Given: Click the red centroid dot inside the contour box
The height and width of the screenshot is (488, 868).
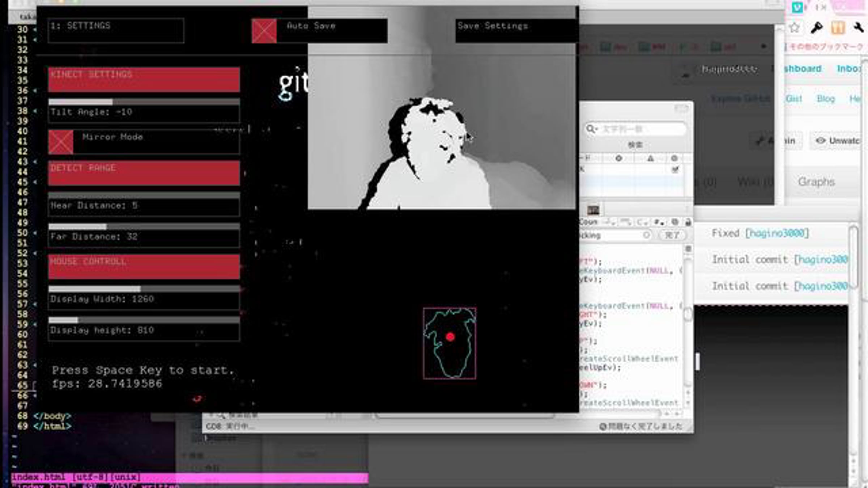Looking at the screenshot, I should pyautogui.click(x=450, y=337).
